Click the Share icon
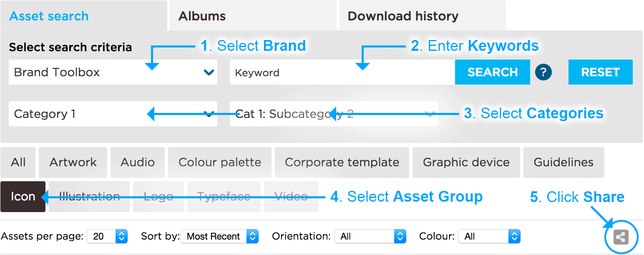The width and height of the screenshot is (644, 255). tap(621, 237)
